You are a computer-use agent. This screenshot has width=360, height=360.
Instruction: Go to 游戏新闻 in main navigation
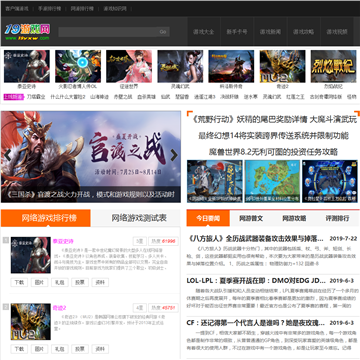tap(270, 32)
